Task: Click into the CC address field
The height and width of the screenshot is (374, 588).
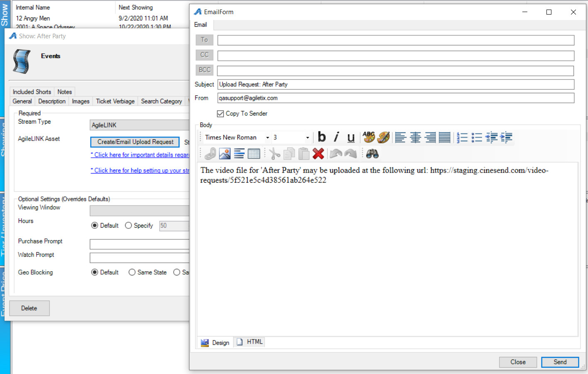Action: pyautogui.click(x=396, y=56)
